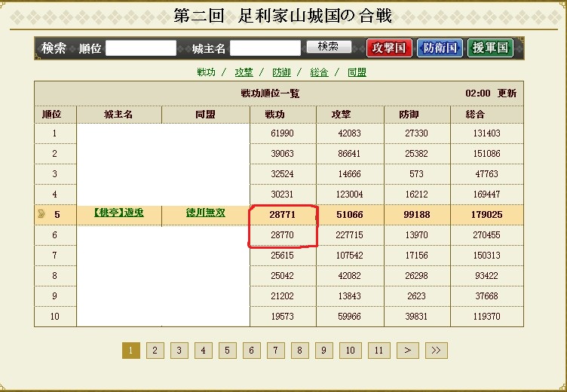The image size is (567, 392).
Task: Select the red 攻撃国 button
Action: click(x=389, y=47)
